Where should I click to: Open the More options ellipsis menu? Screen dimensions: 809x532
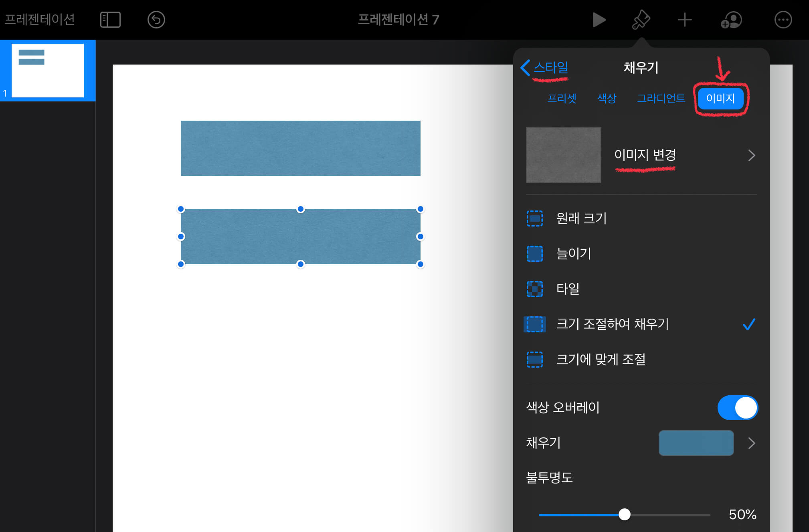pyautogui.click(x=783, y=20)
